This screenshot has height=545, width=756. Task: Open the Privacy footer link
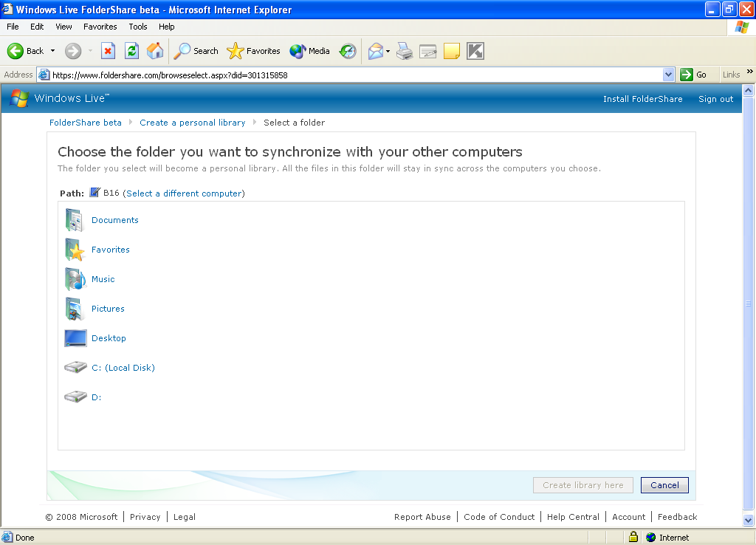coord(145,517)
